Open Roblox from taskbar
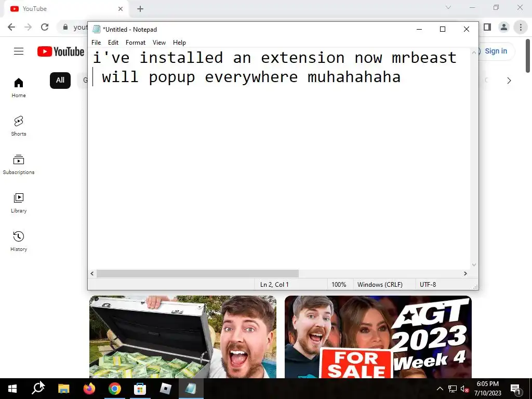 click(166, 389)
